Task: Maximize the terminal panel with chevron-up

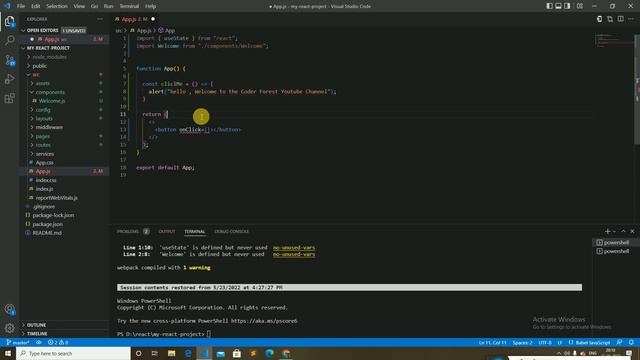Action: (623, 231)
